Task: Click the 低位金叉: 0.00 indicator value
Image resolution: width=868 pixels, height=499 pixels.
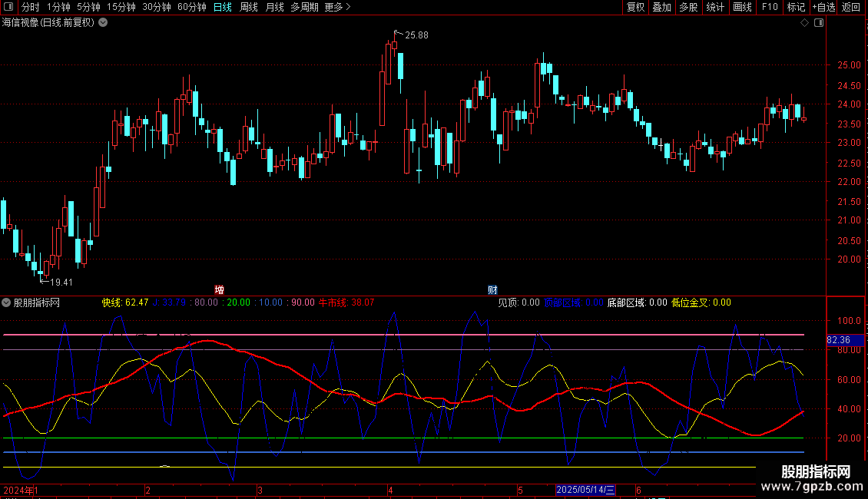Action: click(701, 302)
